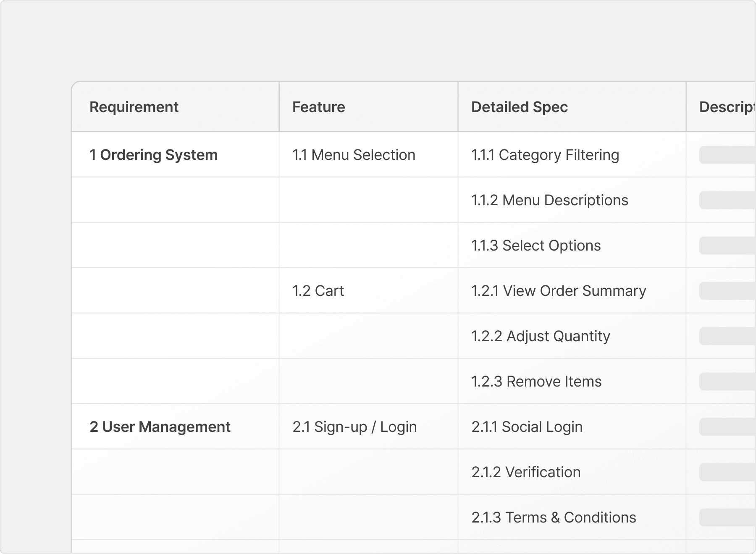Select '1.1.3 Select Options' spec
This screenshot has height=554, width=756.
point(572,246)
